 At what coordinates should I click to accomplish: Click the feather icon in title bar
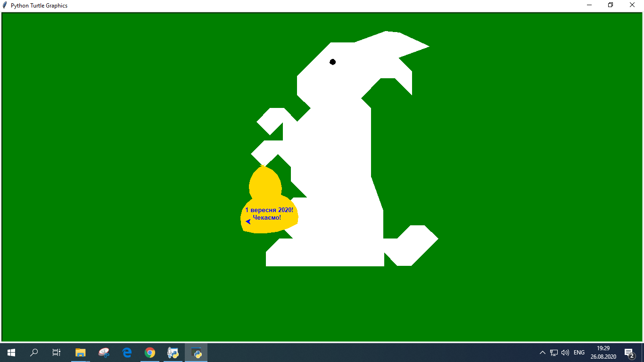point(5,5)
